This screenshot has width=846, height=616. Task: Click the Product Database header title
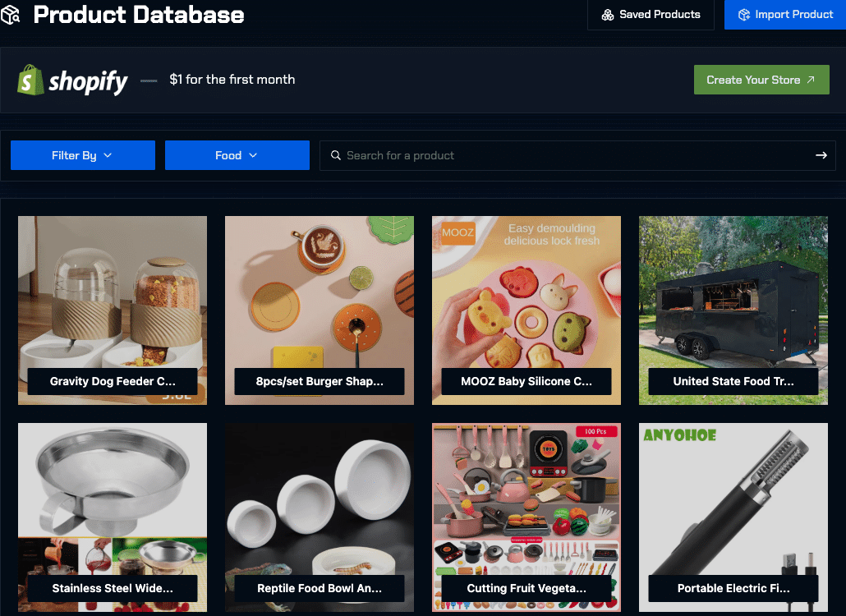pyautogui.click(x=140, y=15)
